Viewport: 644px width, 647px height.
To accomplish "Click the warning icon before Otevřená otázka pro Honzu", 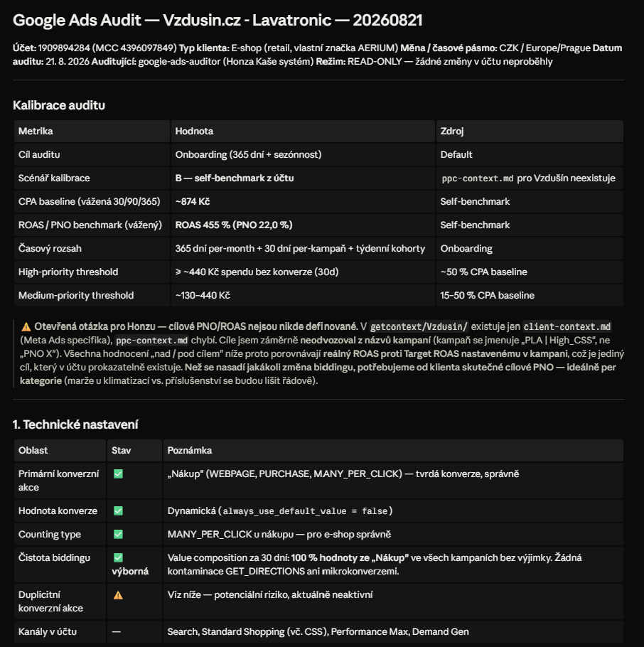I will click(x=26, y=327).
